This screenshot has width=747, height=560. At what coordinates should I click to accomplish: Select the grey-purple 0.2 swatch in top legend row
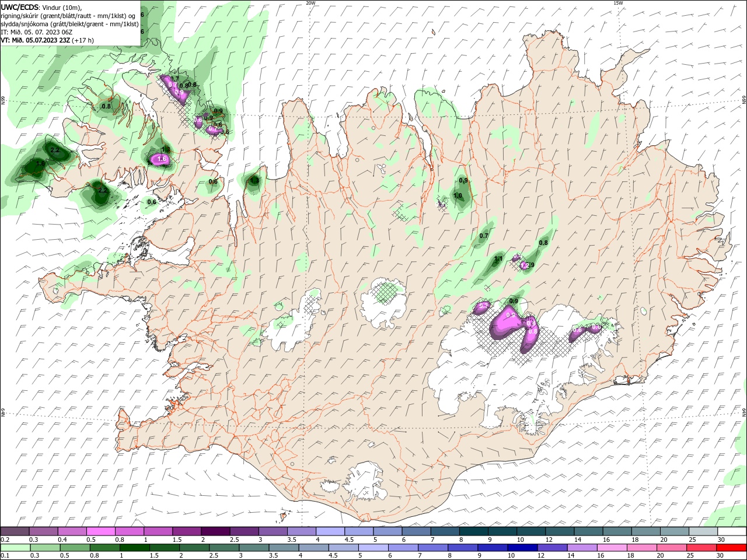15,531
